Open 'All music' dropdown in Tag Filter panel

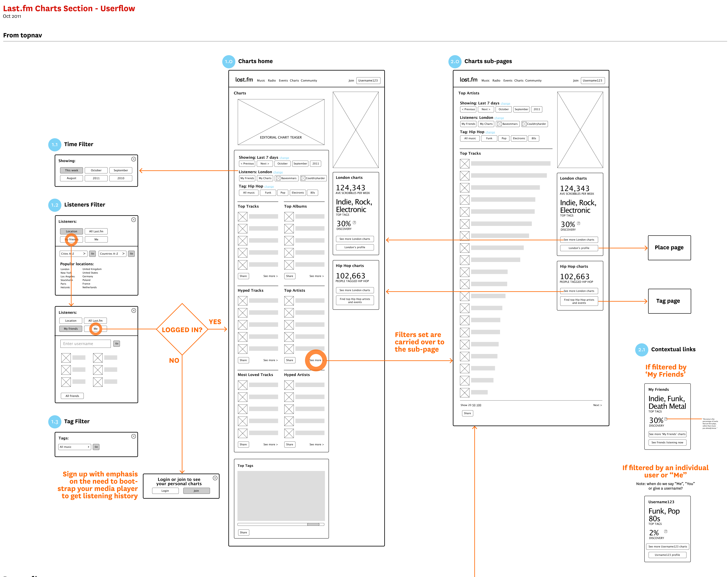pyautogui.click(x=75, y=447)
